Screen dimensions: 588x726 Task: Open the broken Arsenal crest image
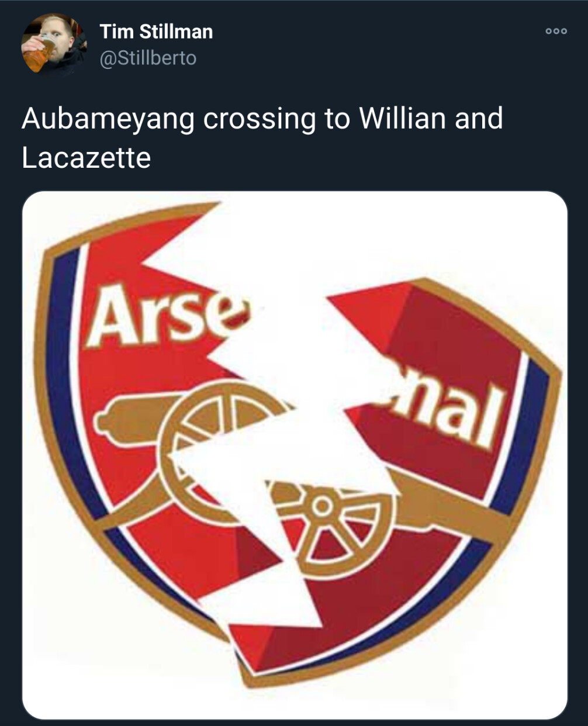(295, 455)
